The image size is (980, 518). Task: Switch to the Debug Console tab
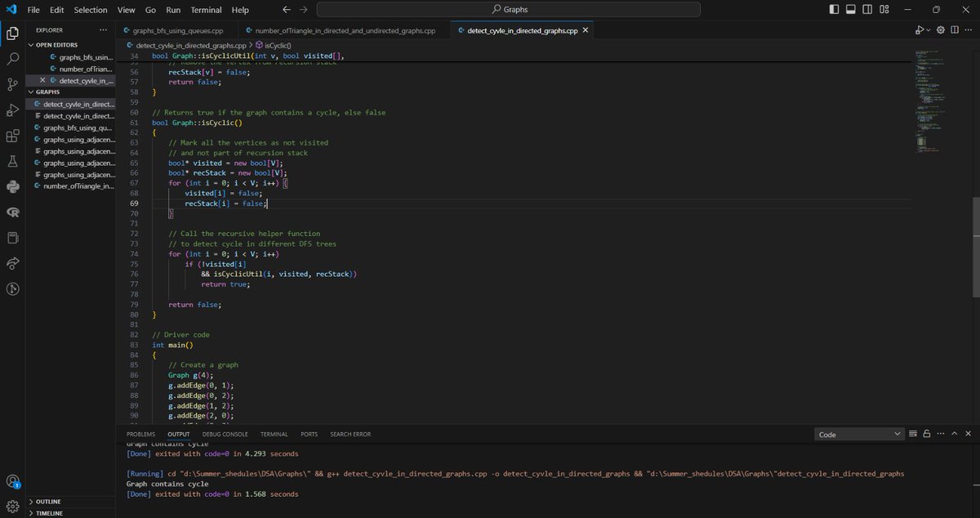point(224,434)
